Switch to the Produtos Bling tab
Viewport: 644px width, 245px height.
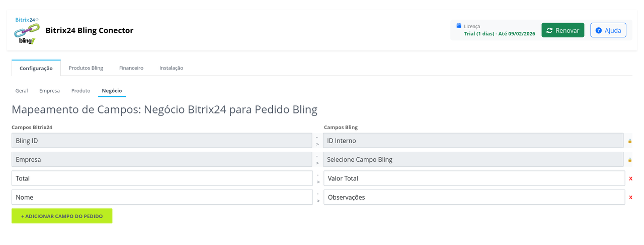coord(86,68)
